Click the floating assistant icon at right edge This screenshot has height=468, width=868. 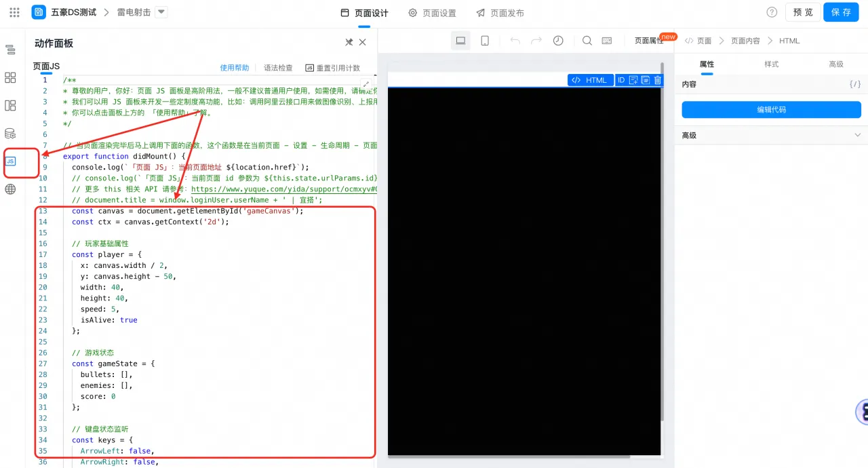863,412
